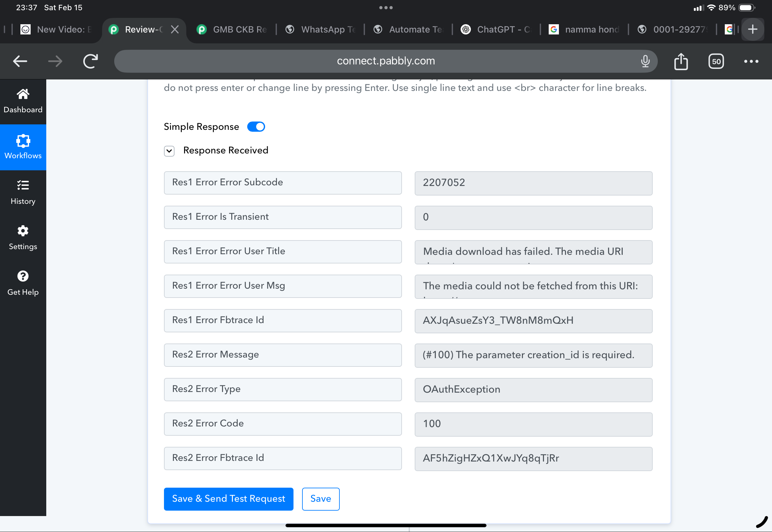Screen dimensions: 772x532
Task: Collapse the Response Received section
Action: (x=169, y=151)
